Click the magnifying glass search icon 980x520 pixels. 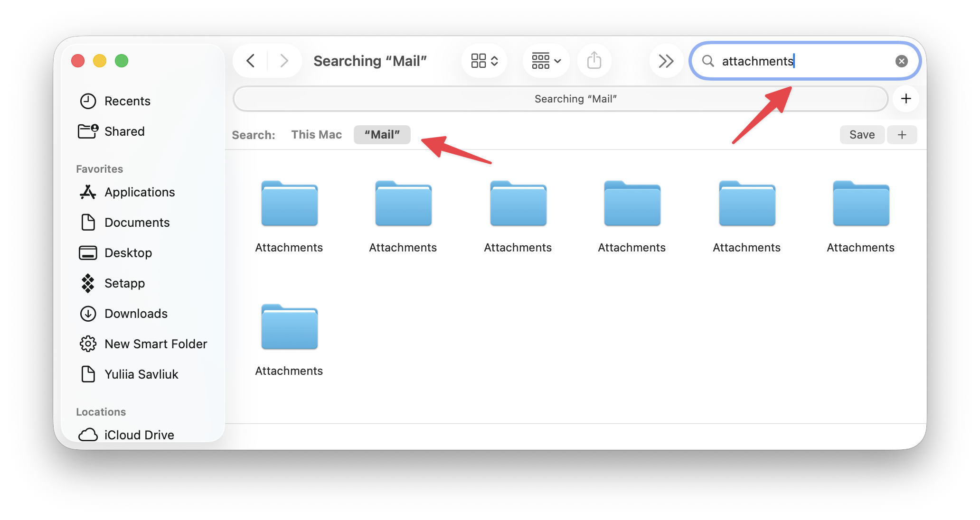pyautogui.click(x=708, y=61)
